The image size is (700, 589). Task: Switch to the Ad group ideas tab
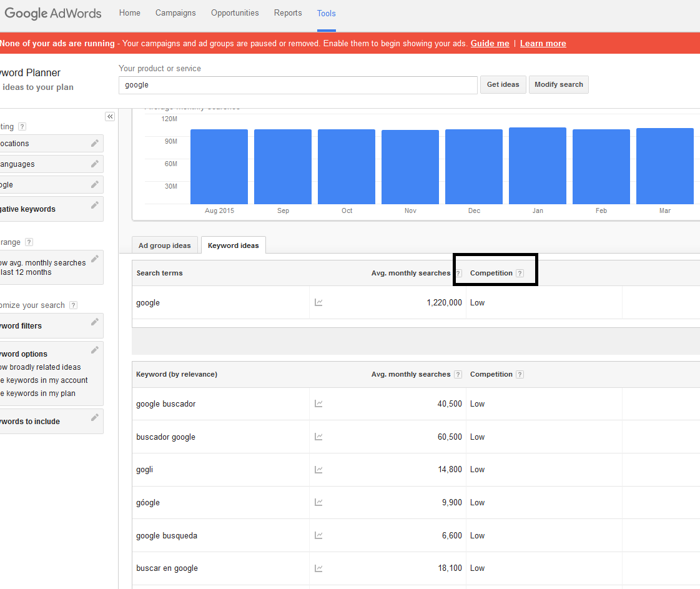(x=165, y=245)
